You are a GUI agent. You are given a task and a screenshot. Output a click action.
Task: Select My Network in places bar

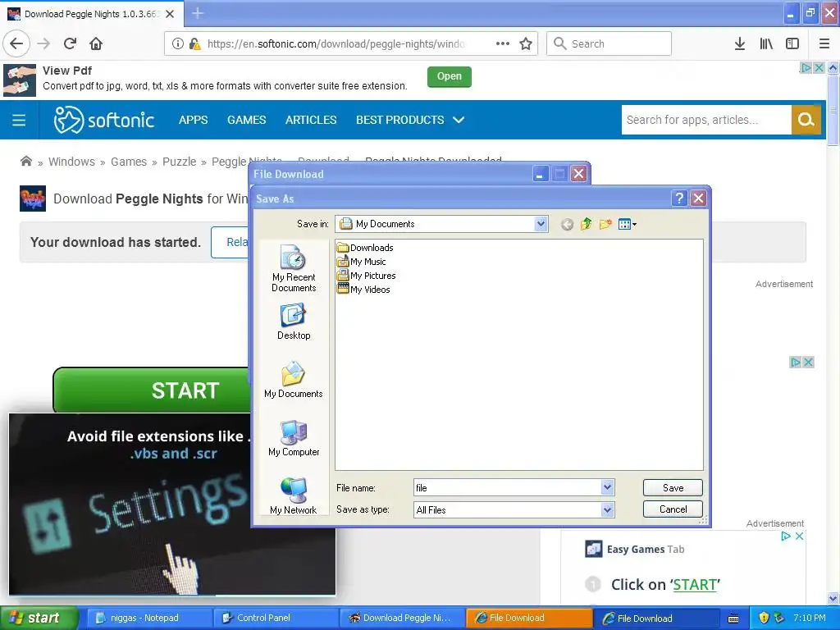point(294,496)
